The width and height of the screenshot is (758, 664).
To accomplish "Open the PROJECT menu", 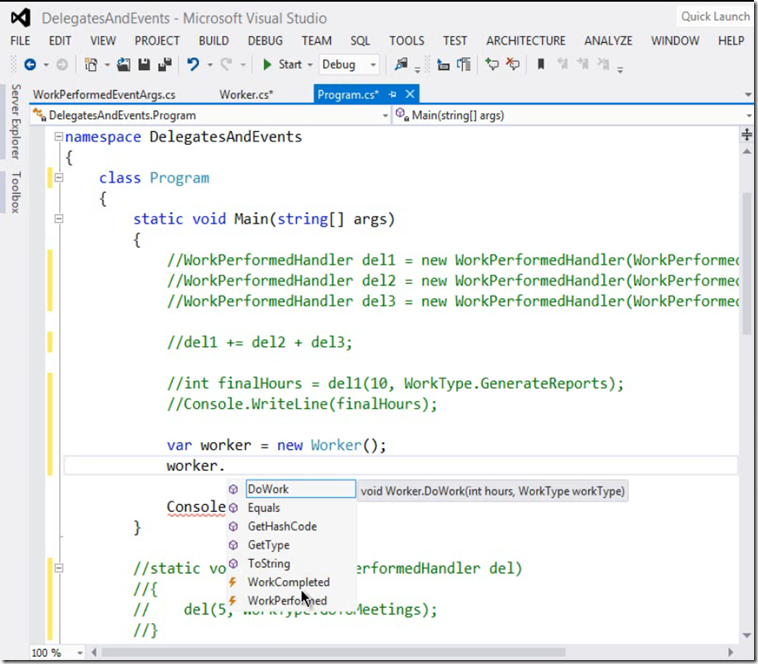I will pos(157,41).
